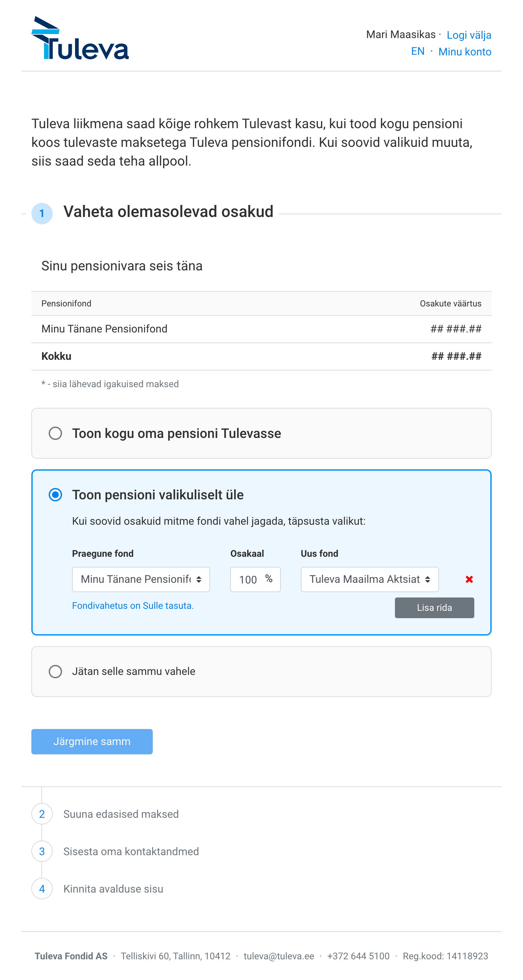Choose "Jätan selle sammu vahele" option

click(x=55, y=672)
